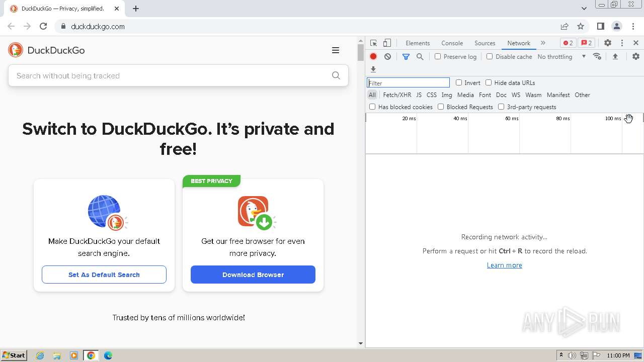Image resolution: width=644 pixels, height=362 pixels.
Task: Open the issues count badge
Action: click(x=586, y=43)
